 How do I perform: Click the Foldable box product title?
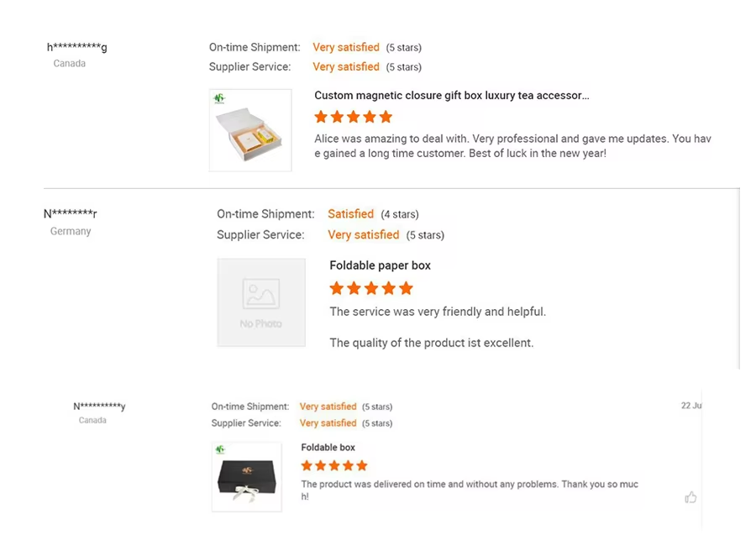click(328, 447)
